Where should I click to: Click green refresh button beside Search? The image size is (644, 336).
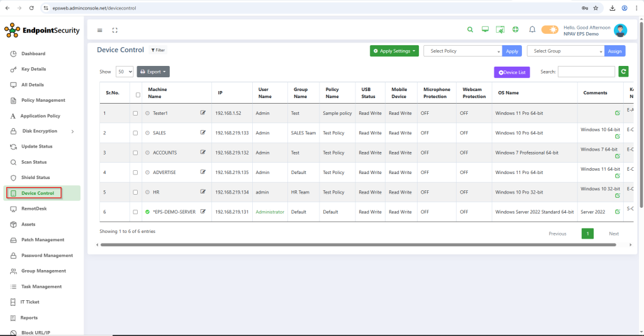(623, 72)
